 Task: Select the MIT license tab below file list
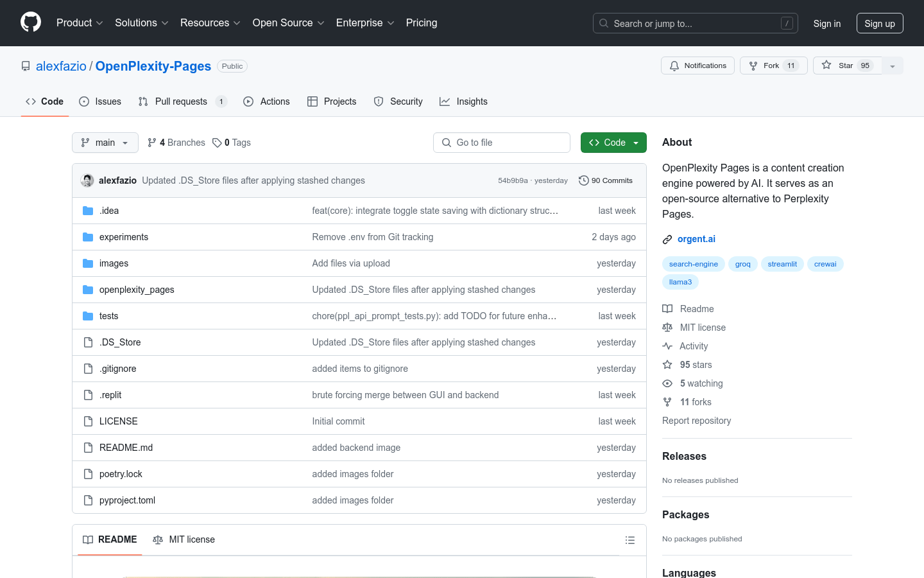point(184,539)
